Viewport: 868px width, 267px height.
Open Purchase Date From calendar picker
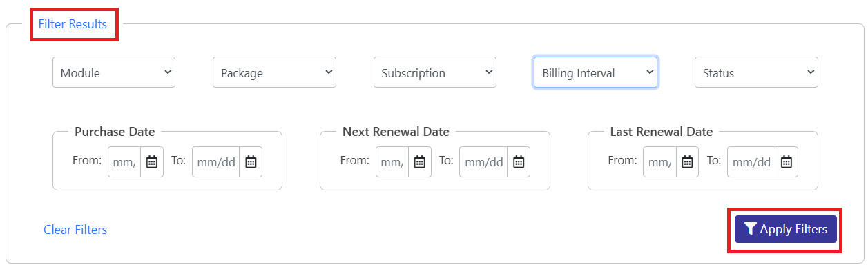(x=152, y=161)
